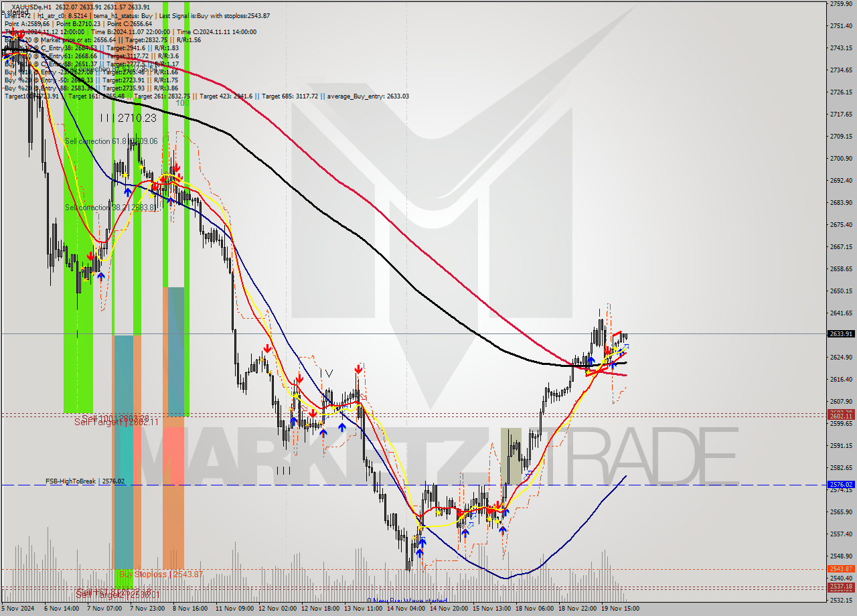Click the Time C:2024.11.11 14:00:00 text
This screenshot has height=616, width=857.
click(x=218, y=31)
